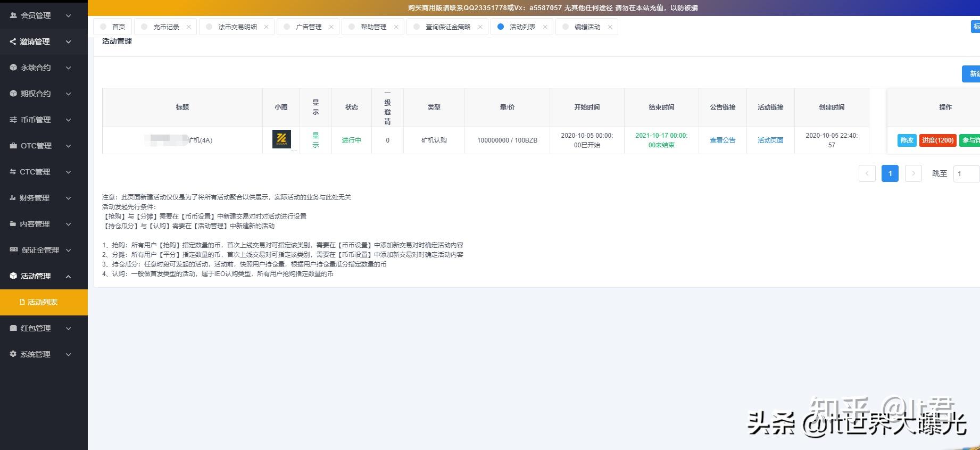Click the 系统管理 gear icon
The height and width of the screenshot is (450, 980).
(13, 354)
